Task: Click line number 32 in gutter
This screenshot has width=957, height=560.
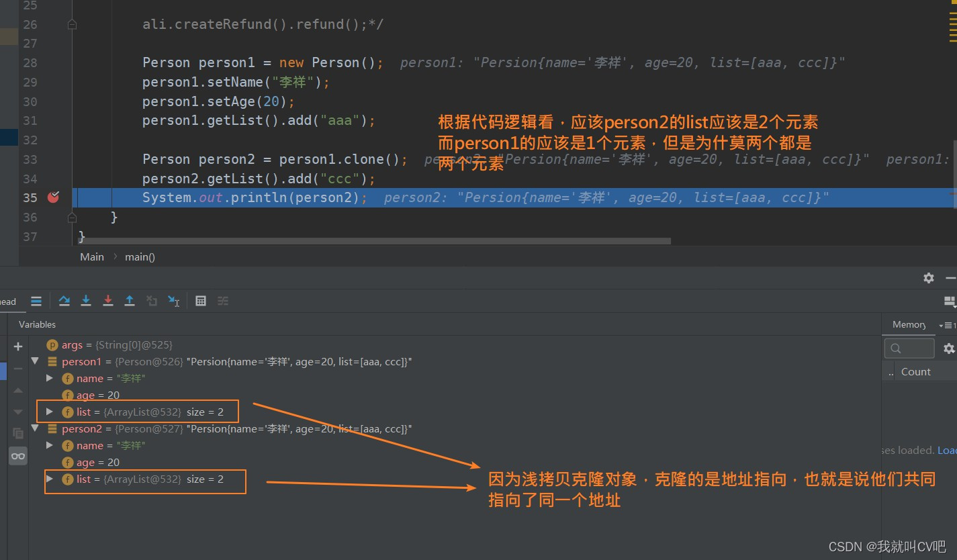Action: 30,140
